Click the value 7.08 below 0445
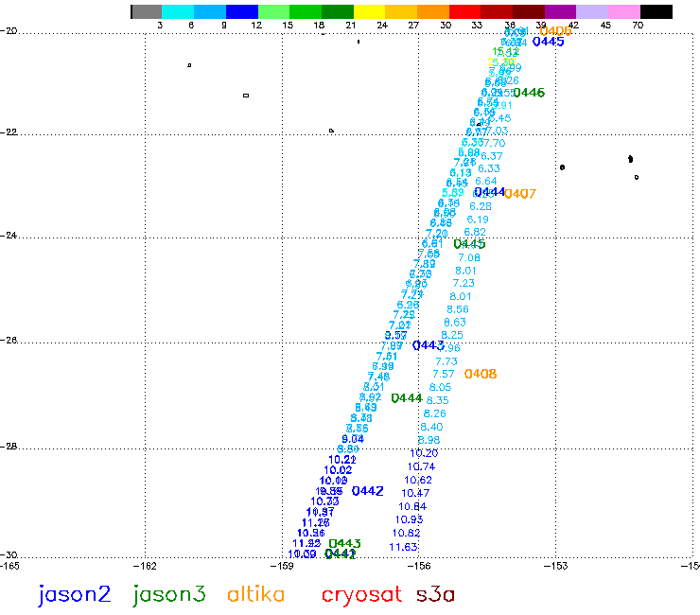The height and width of the screenshot is (615, 700). [x=469, y=257]
